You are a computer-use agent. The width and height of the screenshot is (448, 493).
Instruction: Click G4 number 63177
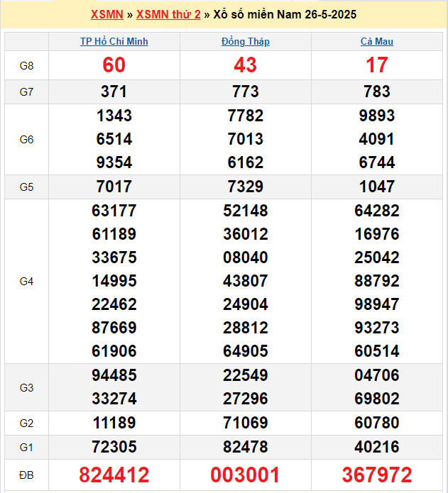[x=114, y=211]
